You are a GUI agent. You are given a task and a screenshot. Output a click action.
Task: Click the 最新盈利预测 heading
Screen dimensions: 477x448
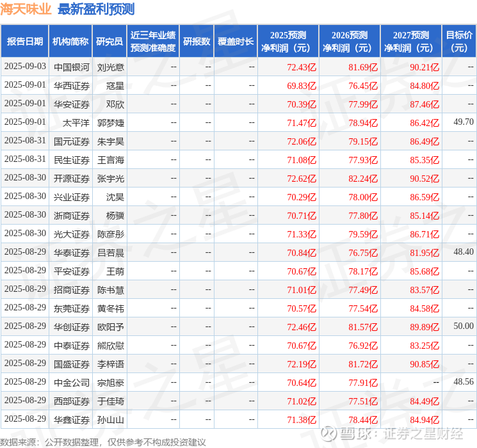[96, 9]
